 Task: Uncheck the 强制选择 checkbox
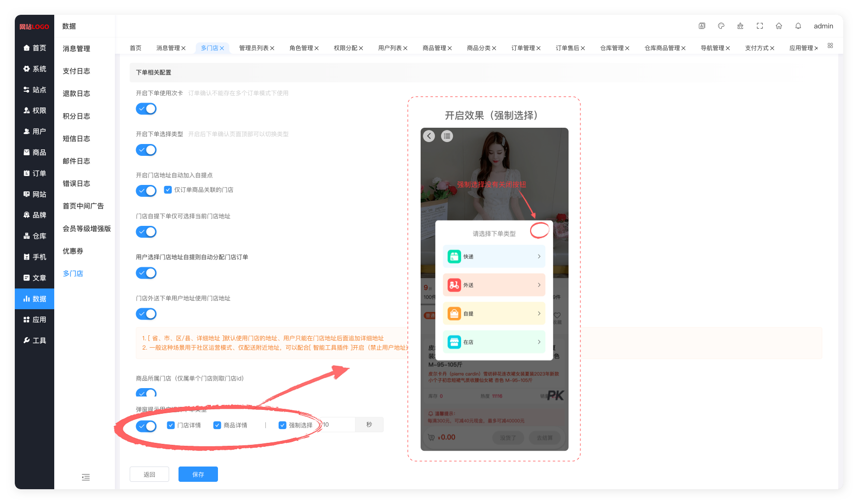click(x=283, y=425)
